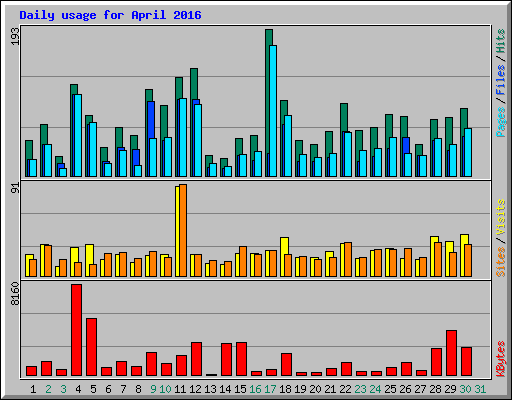Viewport: 512px width, 400px height.
Task: Click the tallest red KBytes bar for day 4
Action: point(76,330)
